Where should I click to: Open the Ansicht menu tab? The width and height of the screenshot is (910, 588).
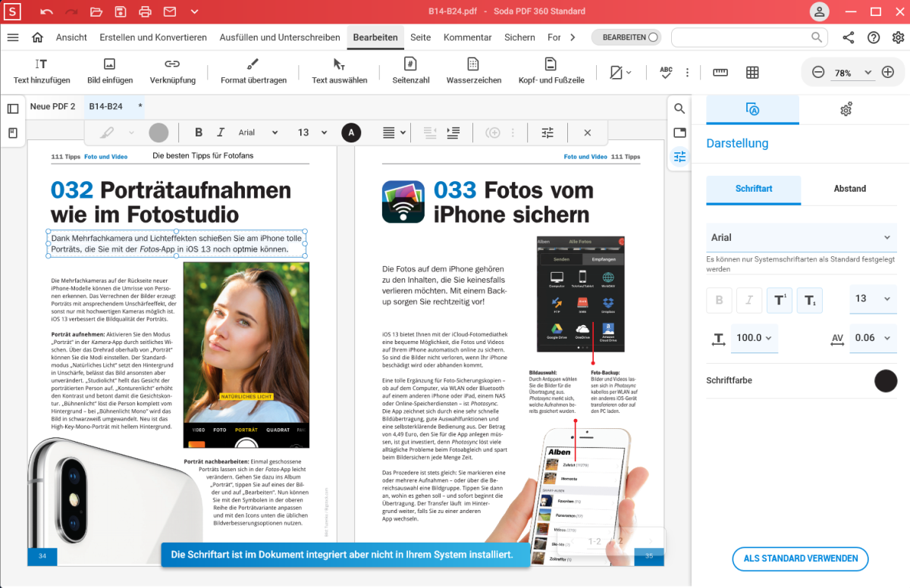pos(71,37)
